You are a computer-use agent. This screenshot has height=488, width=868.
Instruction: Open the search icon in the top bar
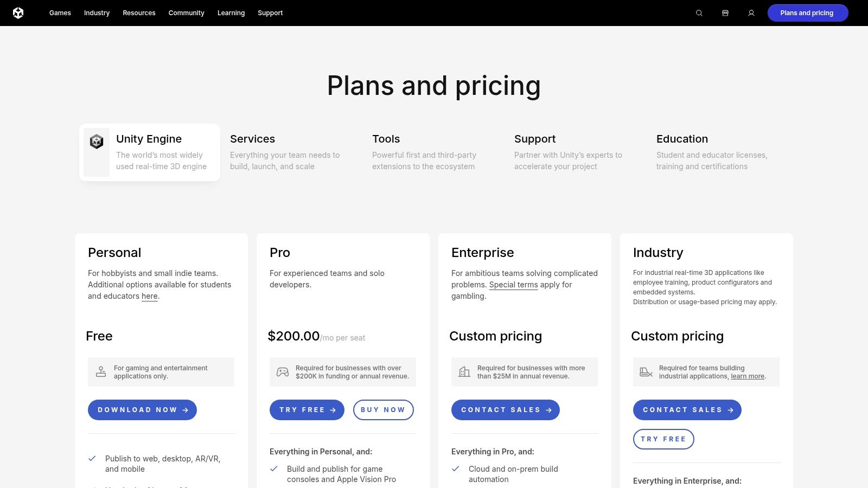[699, 12]
